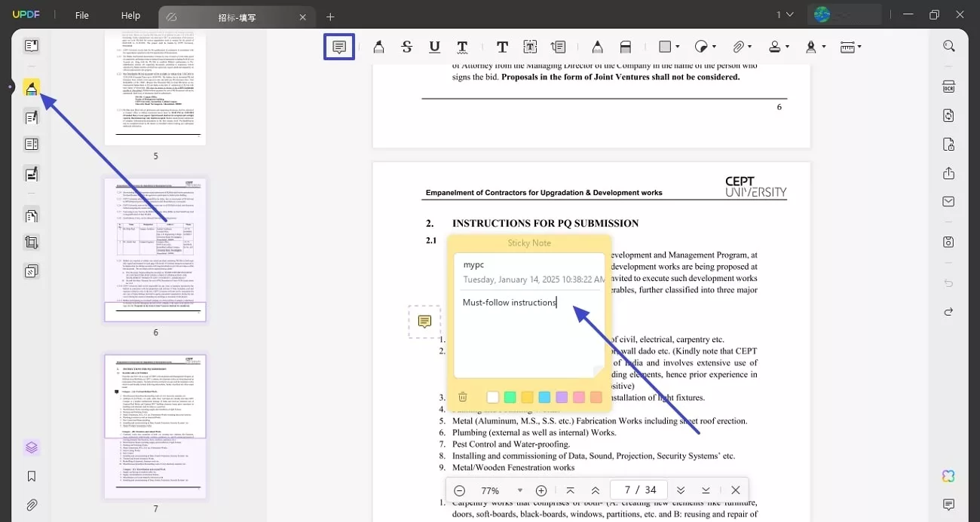Click the Comment mode highlighter icon

(x=31, y=88)
